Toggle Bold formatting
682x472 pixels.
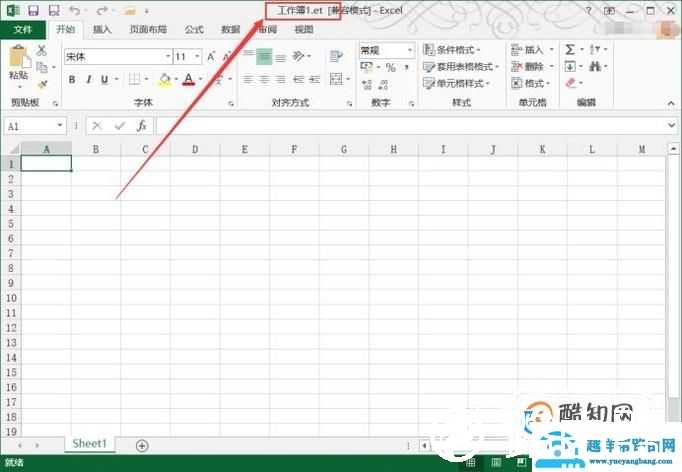72,79
